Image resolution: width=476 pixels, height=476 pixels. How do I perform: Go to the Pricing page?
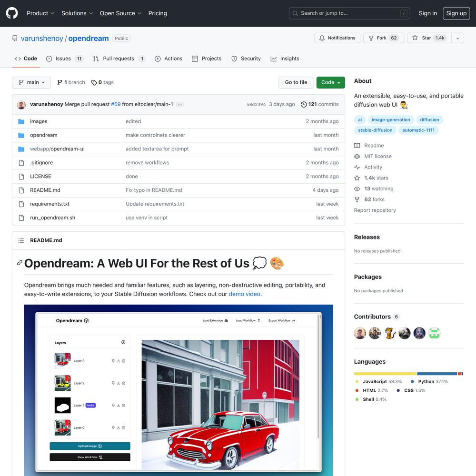click(x=158, y=13)
